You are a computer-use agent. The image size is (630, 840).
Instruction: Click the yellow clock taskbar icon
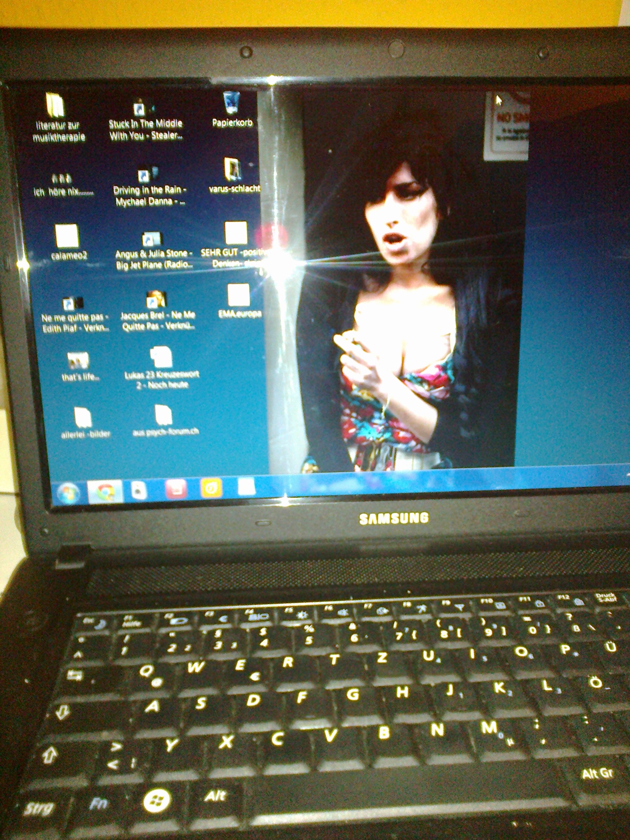[x=211, y=488]
